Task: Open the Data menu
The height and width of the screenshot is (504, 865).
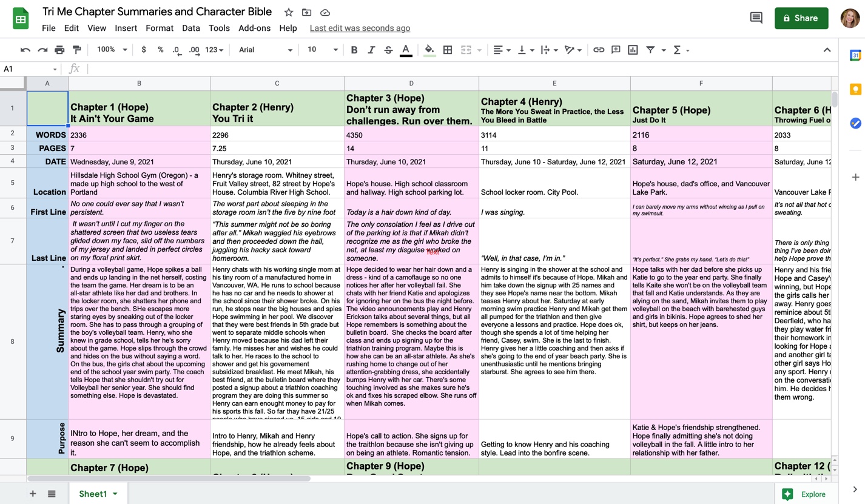Action: [191, 28]
